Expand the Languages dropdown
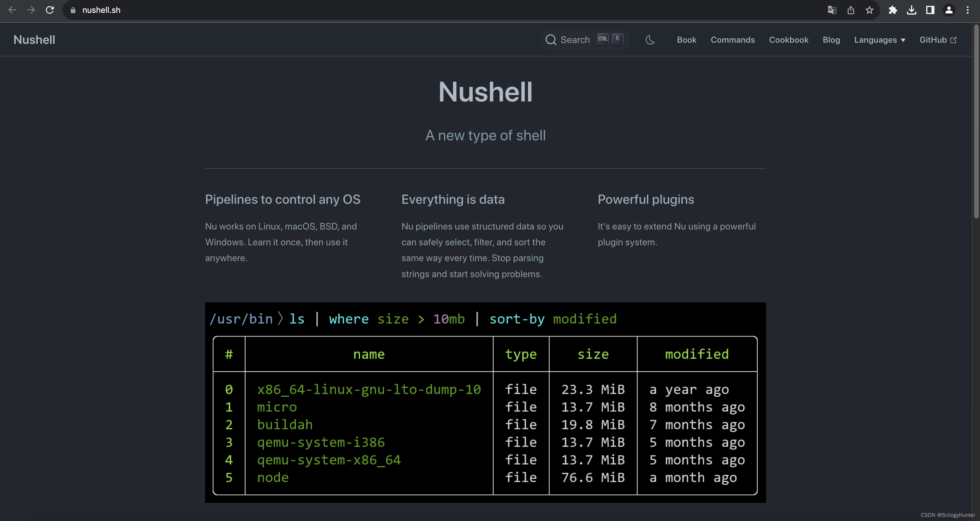This screenshot has width=980, height=521. coord(879,39)
